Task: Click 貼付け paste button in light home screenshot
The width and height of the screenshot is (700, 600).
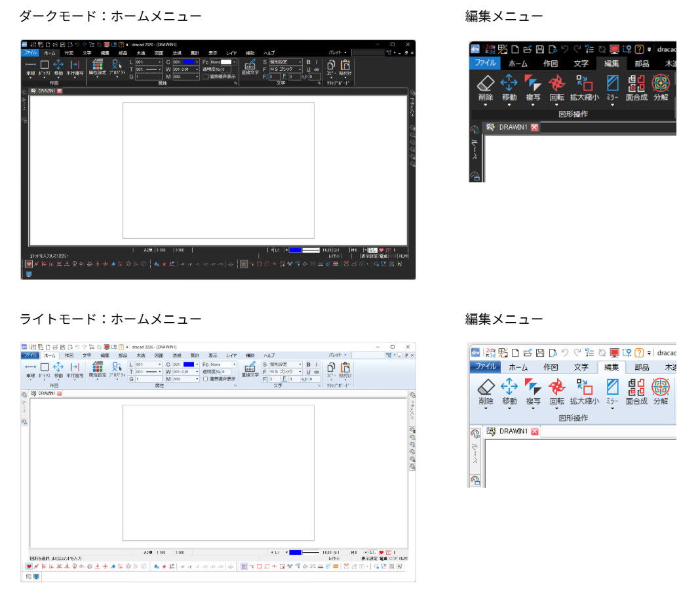Action: point(345,370)
